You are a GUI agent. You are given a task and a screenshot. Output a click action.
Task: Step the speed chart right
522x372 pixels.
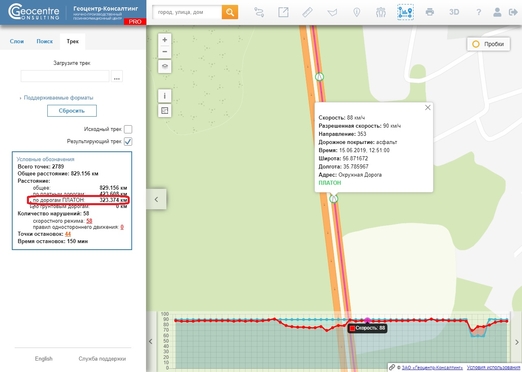tap(517, 342)
